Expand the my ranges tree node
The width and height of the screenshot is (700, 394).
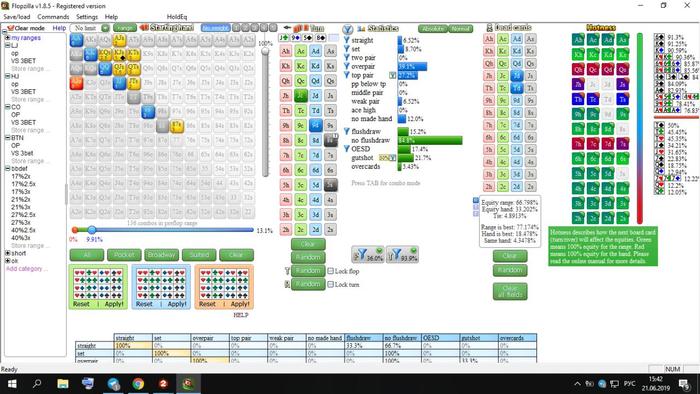(x=8, y=38)
